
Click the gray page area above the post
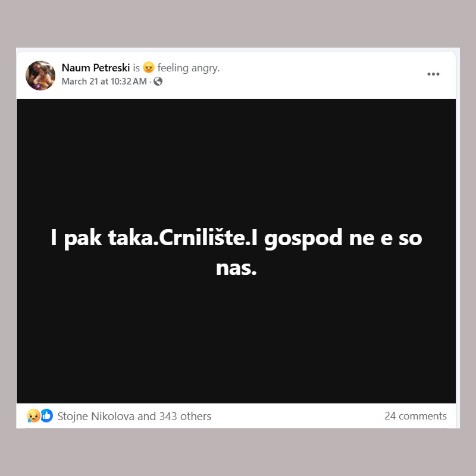pyautogui.click(x=238, y=24)
